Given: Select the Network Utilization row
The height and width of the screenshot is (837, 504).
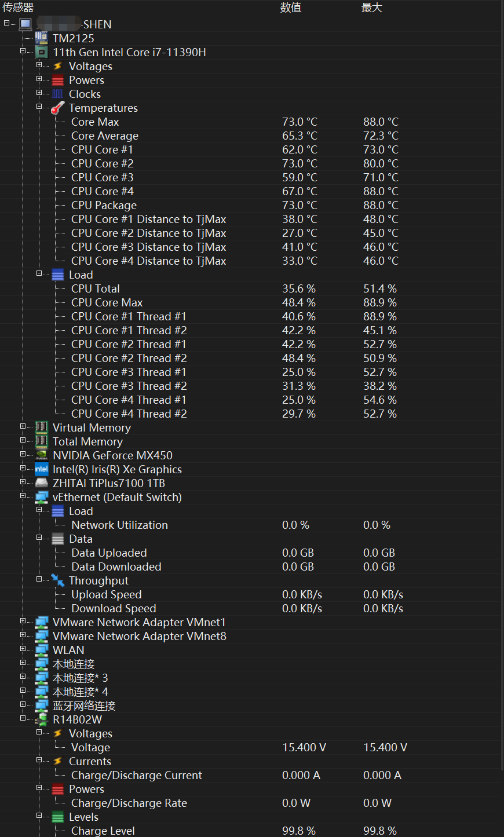Looking at the screenshot, I should [x=250, y=525].
